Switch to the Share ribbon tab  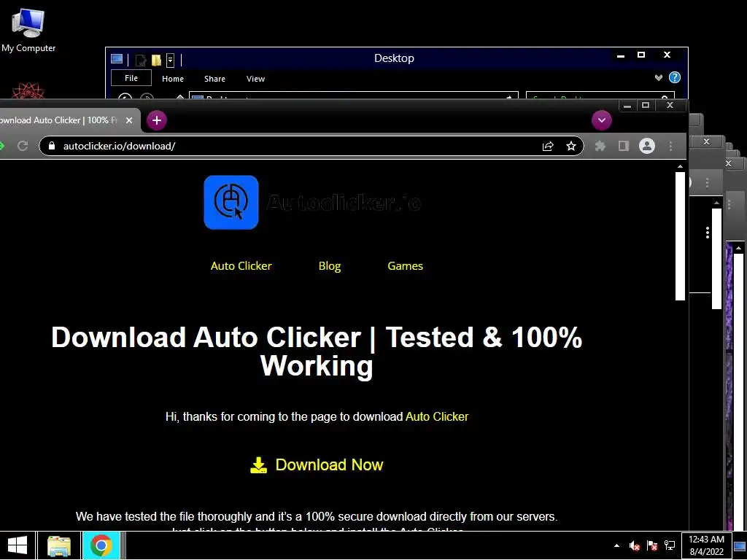[x=214, y=79]
